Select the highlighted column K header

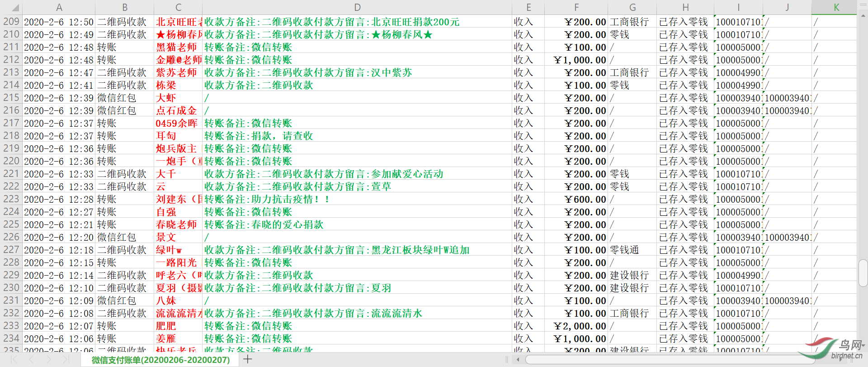[836, 7]
